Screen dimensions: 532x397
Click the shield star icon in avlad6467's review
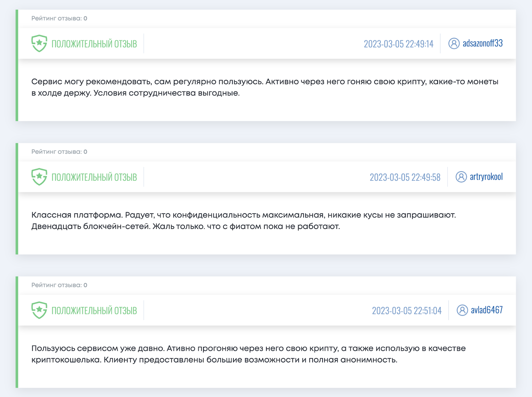(x=39, y=310)
